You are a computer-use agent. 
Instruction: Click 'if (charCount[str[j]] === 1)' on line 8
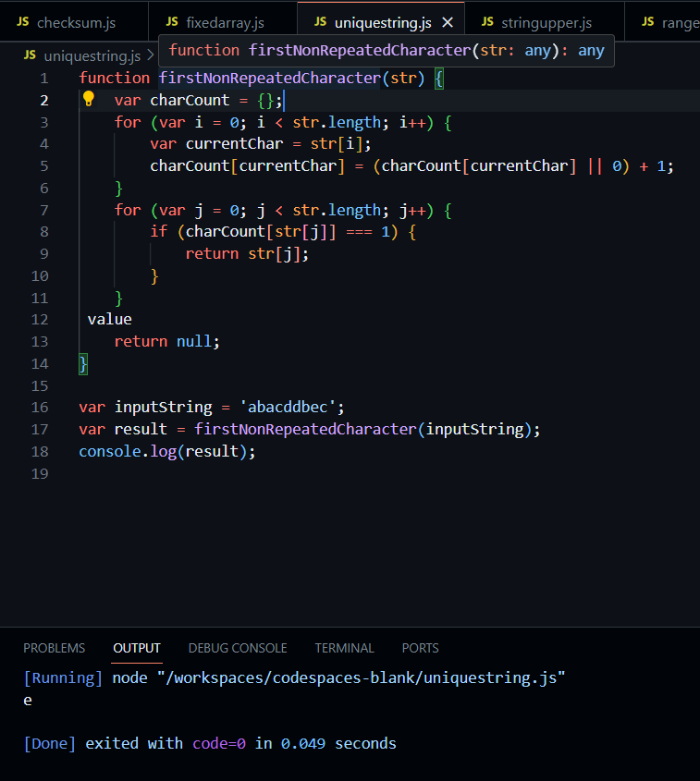(x=274, y=232)
